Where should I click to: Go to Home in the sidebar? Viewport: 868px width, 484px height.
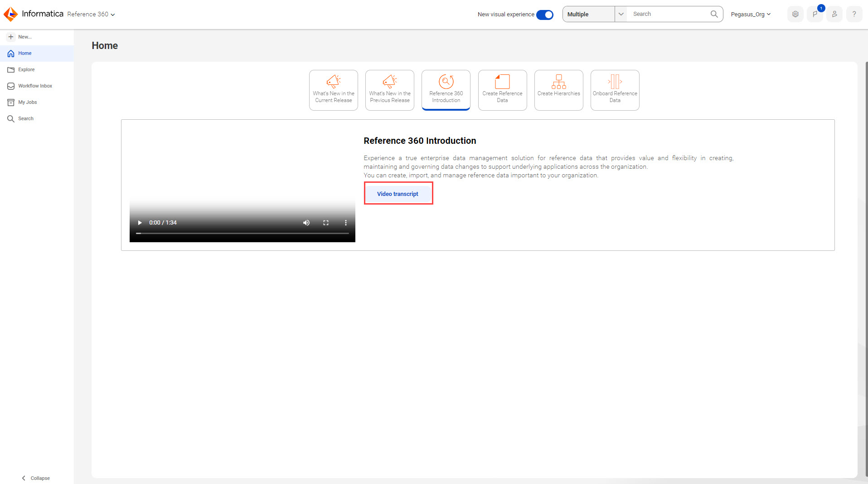[37, 54]
